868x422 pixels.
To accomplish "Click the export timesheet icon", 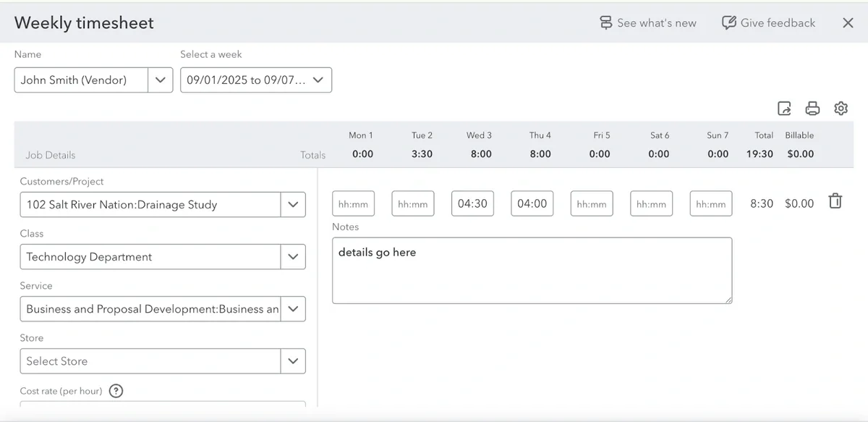I will (784, 109).
